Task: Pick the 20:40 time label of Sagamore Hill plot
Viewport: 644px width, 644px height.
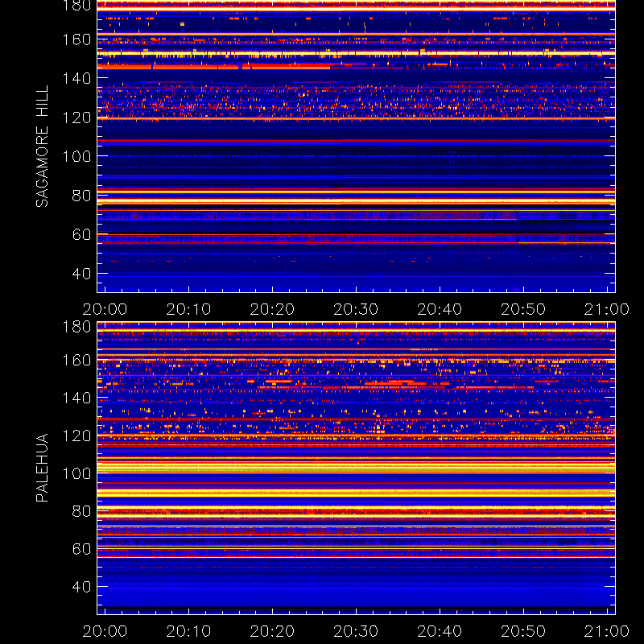Action: (x=440, y=309)
